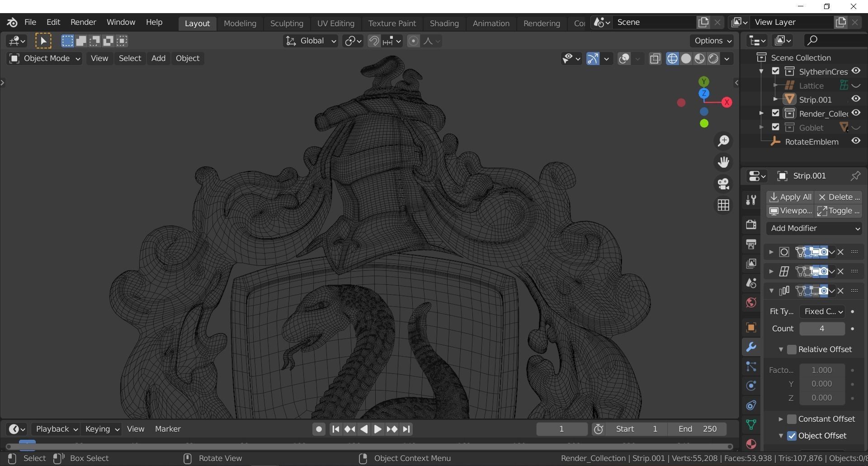This screenshot has width=868, height=466.
Task: Uncheck the Render_Collection checkbox
Action: point(776,113)
